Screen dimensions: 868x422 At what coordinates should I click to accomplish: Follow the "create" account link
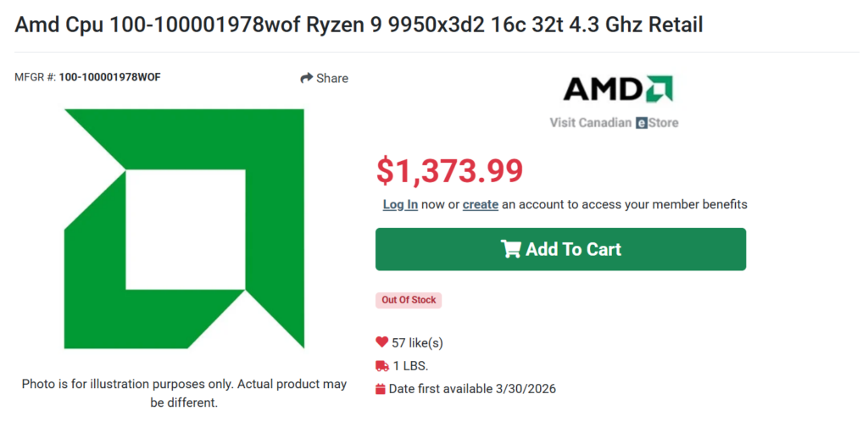tap(480, 204)
